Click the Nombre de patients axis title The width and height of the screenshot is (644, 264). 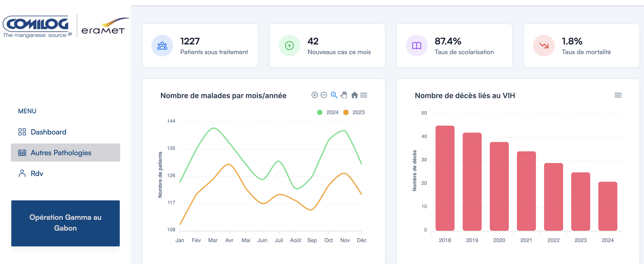click(160, 175)
